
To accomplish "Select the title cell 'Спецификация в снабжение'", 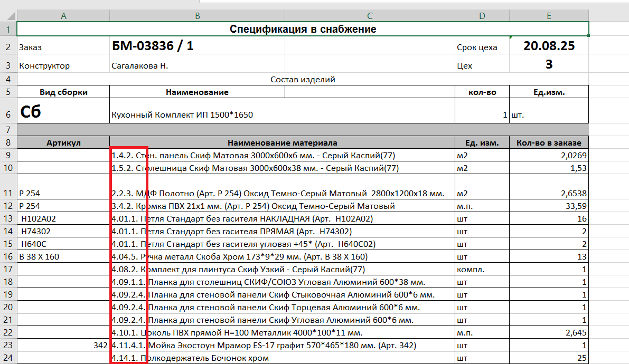I will tap(303, 29).
